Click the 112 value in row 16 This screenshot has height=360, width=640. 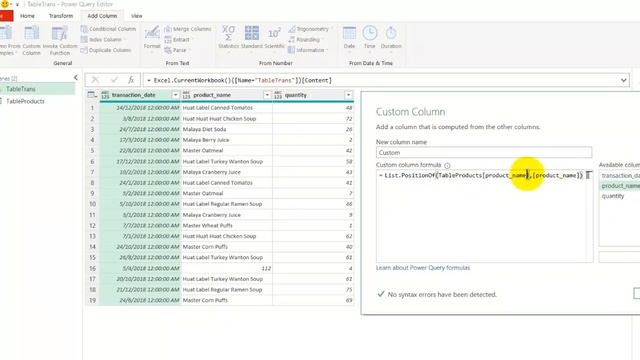[266, 269]
